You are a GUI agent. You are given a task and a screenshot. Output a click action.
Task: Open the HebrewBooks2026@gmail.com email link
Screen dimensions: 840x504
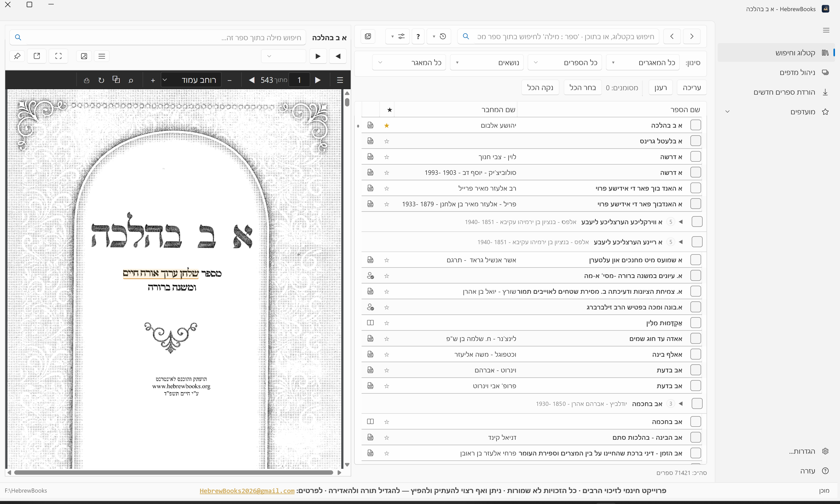coord(247,491)
